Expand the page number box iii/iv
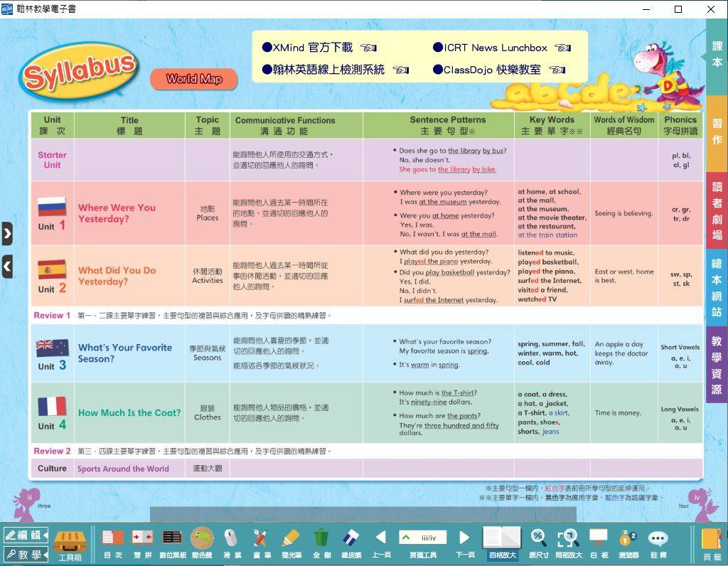The height and width of the screenshot is (566, 728). (x=422, y=538)
